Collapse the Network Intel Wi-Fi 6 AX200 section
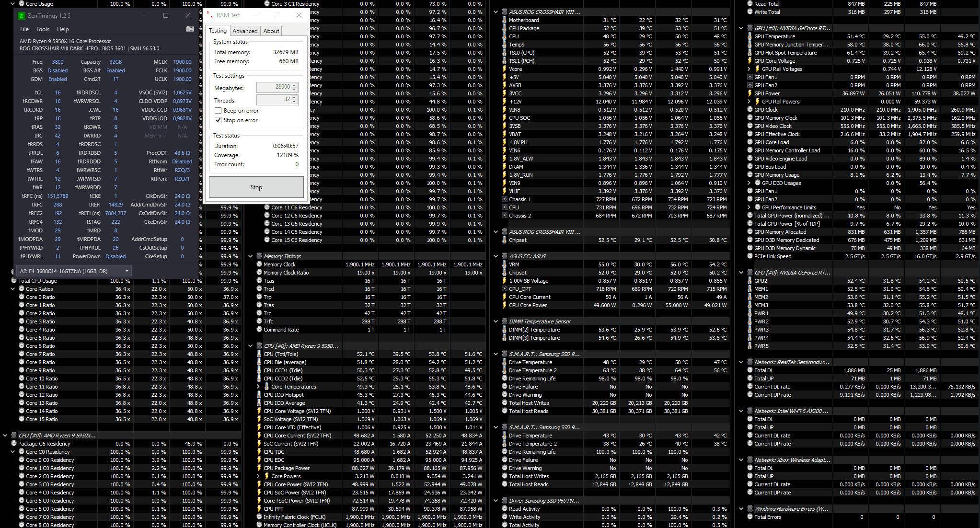This screenshot has height=528, width=980. pyautogui.click(x=741, y=411)
